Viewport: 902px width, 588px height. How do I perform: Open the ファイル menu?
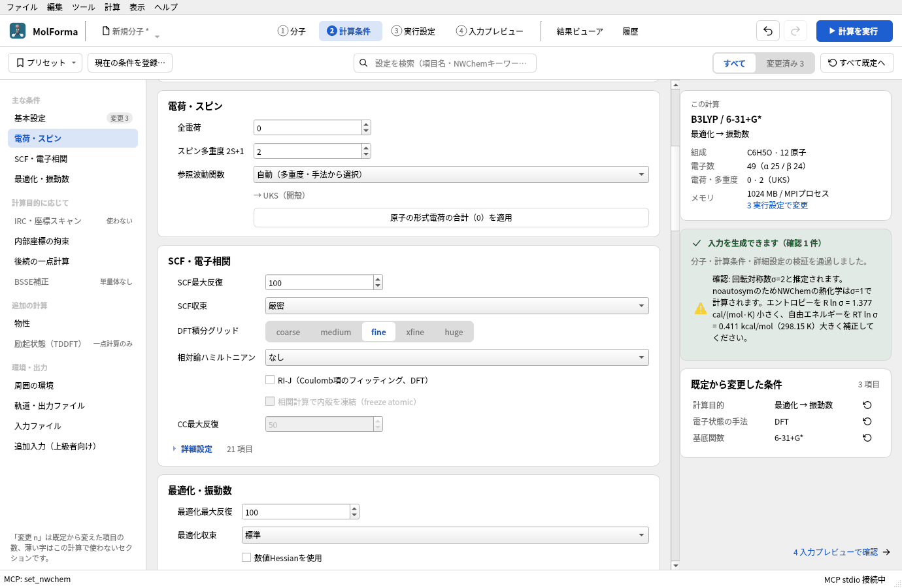pyautogui.click(x=22, y=7)
